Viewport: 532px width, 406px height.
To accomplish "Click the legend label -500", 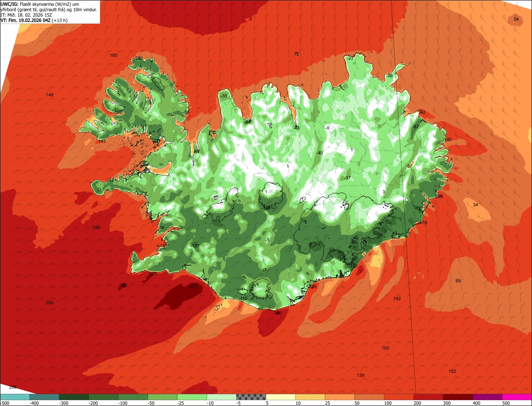I will pos(4,403).
